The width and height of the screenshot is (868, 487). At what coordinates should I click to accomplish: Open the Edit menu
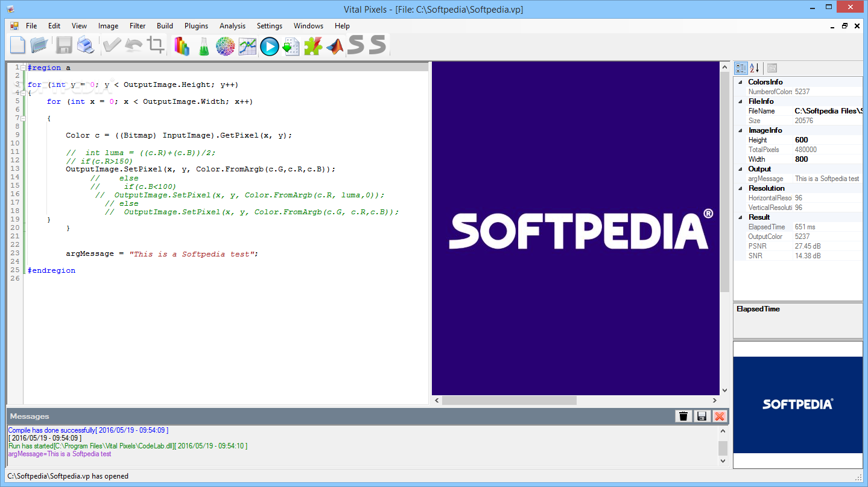coord(54,26)
